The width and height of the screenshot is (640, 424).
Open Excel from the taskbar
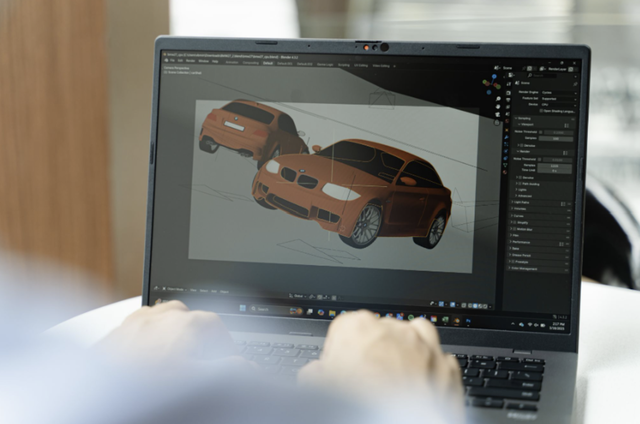(x=445, y=320)
